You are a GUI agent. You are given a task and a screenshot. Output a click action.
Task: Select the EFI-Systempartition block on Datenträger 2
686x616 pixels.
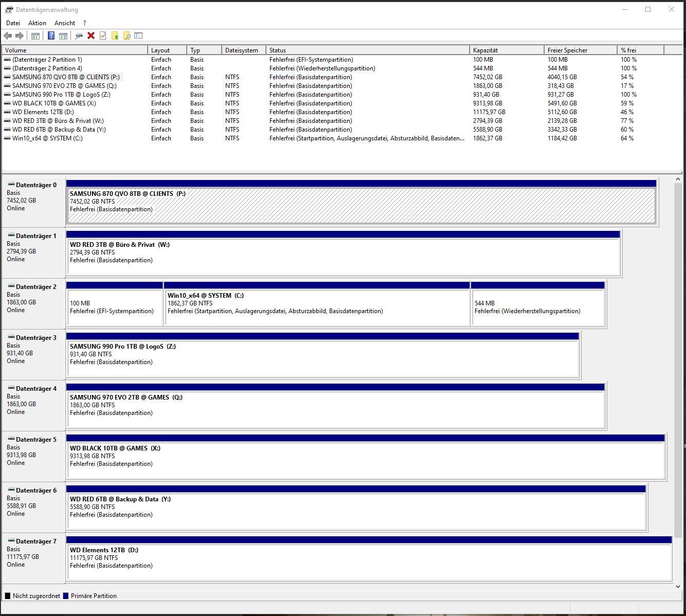tap(113, 306)
